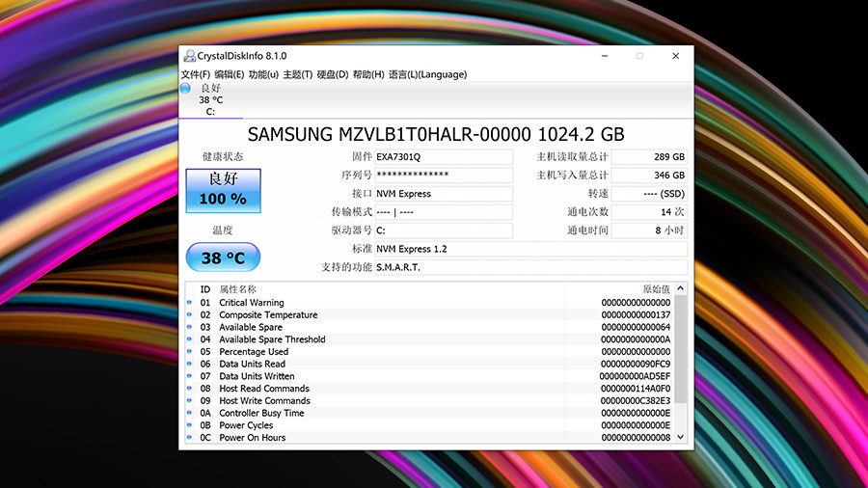
Task: Click the power on hours 8 小时
Action: [649, 230]
